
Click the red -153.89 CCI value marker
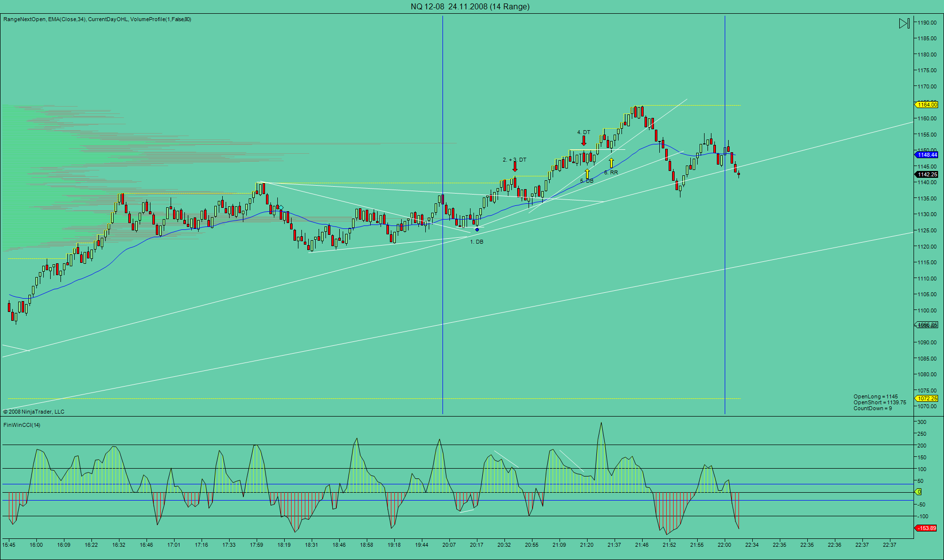click(x=927, y=528)
